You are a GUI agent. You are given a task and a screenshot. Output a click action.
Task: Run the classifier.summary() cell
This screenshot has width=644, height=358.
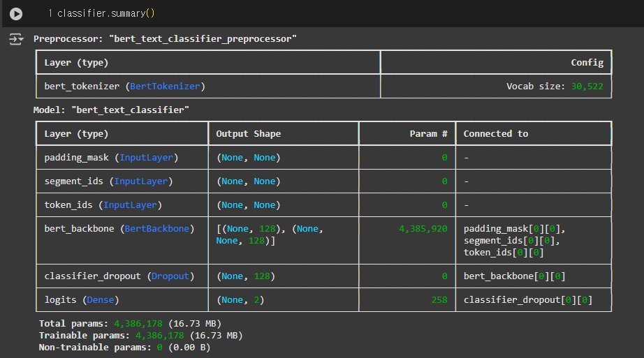tap(16, 14)
